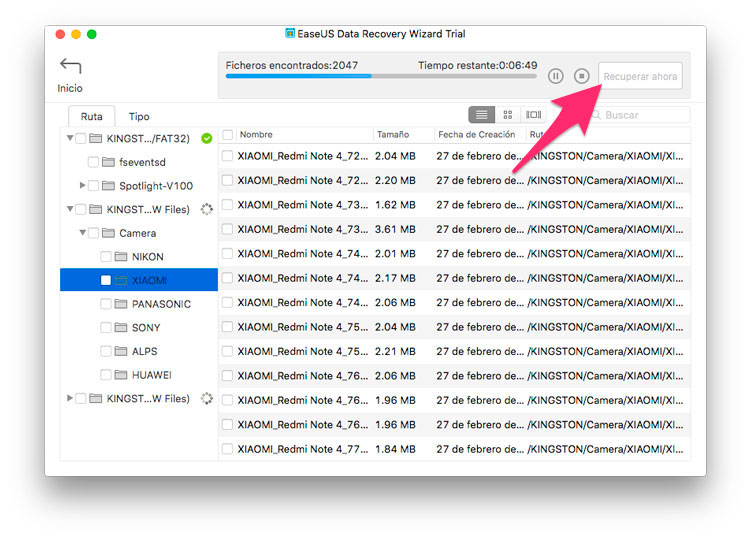Focus the Buscar search field

click(639, 115)
